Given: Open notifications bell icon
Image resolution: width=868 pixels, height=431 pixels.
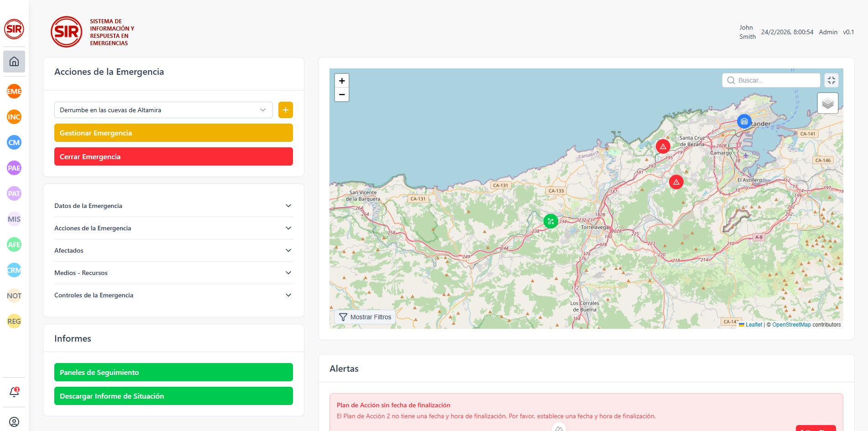Looking at the screenshot, I should coord(14,392).
